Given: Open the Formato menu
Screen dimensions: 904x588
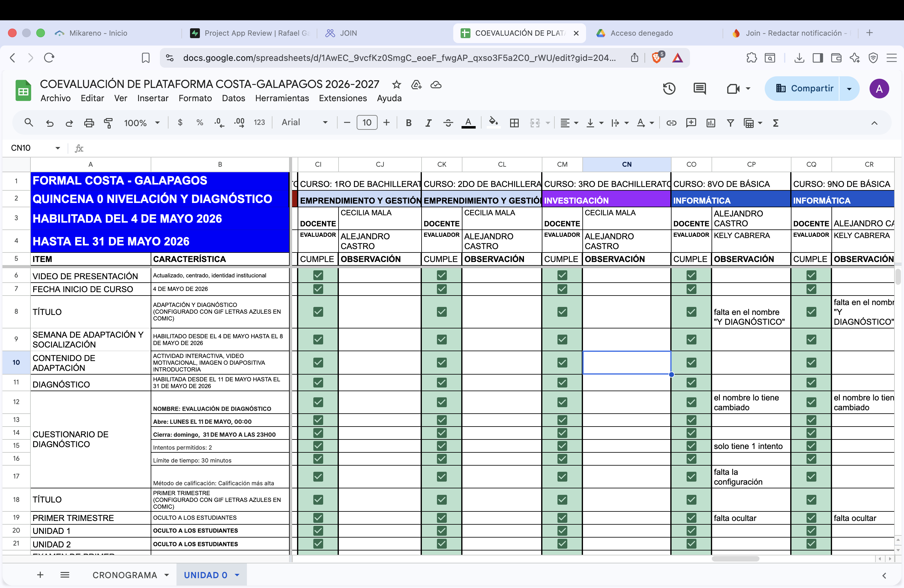Looking at the screenshot, I should (195, 98).
